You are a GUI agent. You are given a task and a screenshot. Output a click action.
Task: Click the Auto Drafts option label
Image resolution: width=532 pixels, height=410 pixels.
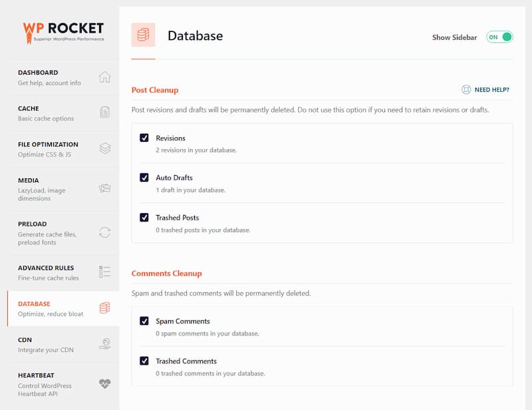click(x=174, y=178)
